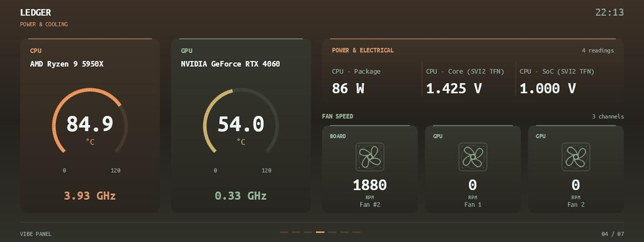Select the fifth page indicator dash
Image resolution: width=644 pixels, height=242 pixels.
tap(332, 232)
